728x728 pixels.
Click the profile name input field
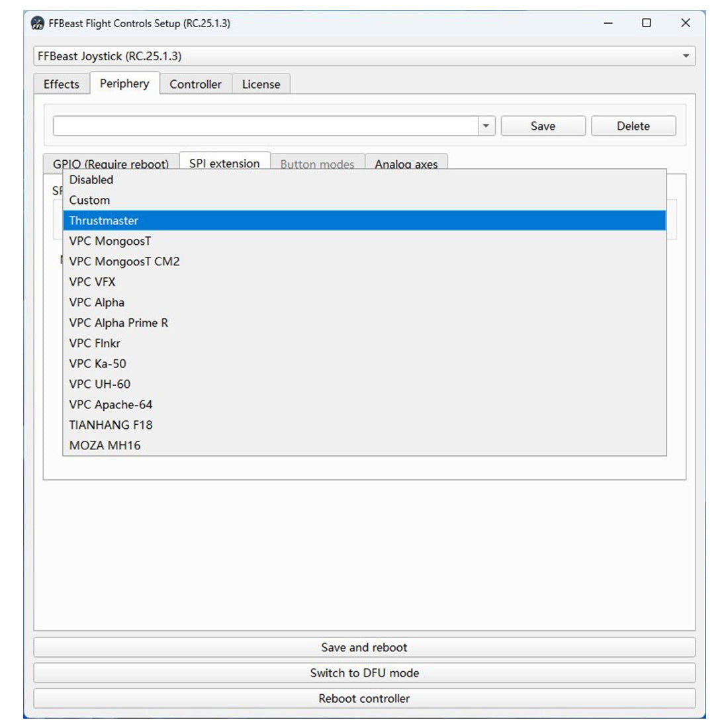click(x=265, y=126)
